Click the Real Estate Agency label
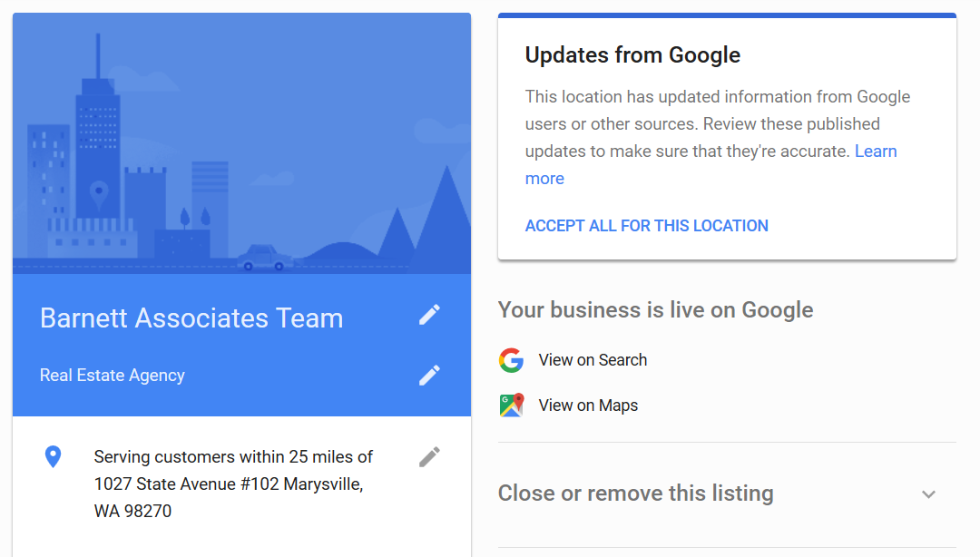This screenshot has height=557, width=980. 113,375
